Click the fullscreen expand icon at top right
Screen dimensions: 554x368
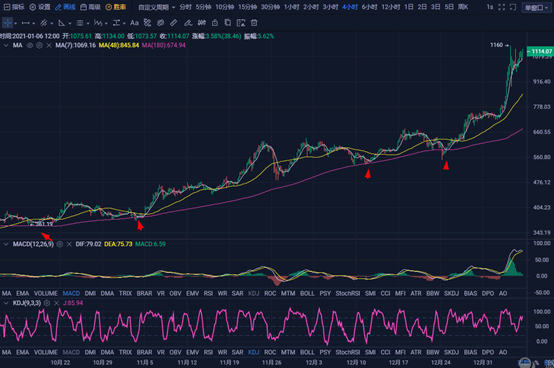(x=502, y=7)
